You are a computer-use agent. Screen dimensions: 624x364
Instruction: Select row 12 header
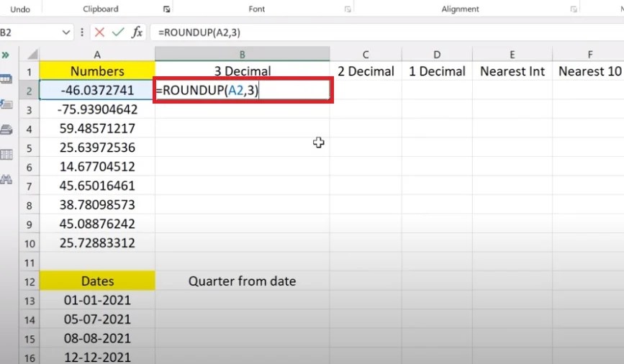point(29,282)
